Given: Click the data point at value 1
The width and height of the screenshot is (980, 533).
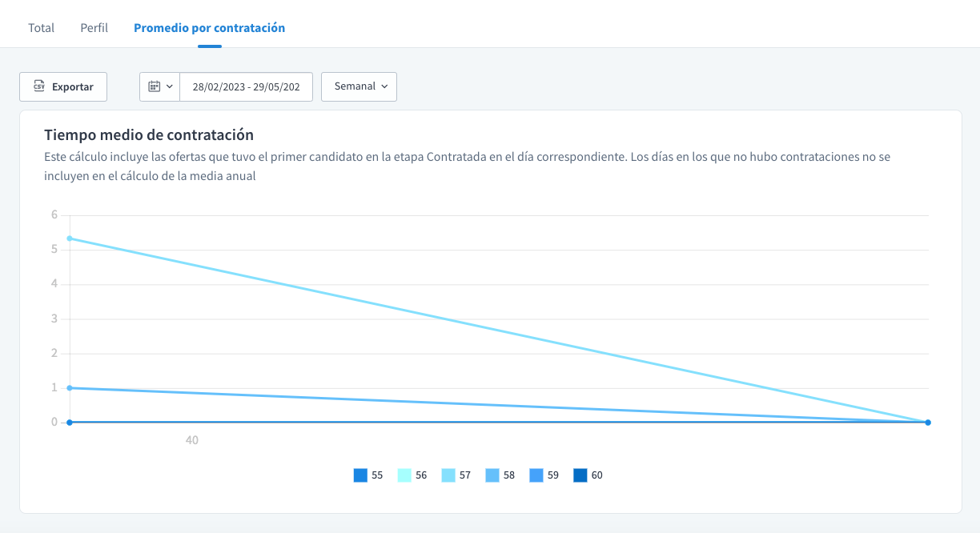Looking at the screenshot, I should pos(70,388).
